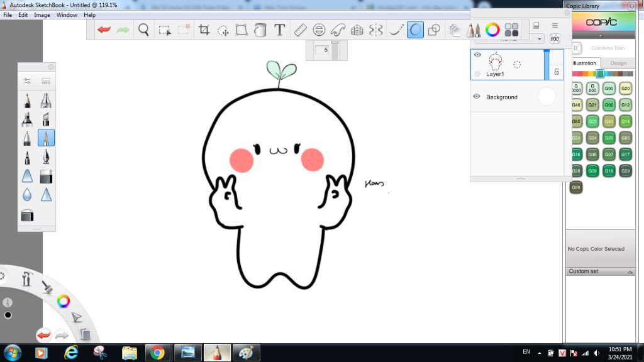Open the lagoon brushes icon
The image size is (644, 362).
[x=47, y=287]
